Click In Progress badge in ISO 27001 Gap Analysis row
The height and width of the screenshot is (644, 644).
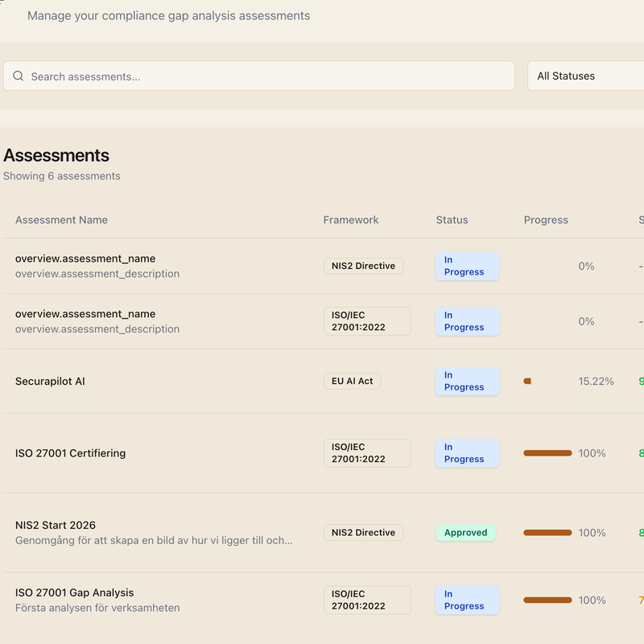(468, 600)
